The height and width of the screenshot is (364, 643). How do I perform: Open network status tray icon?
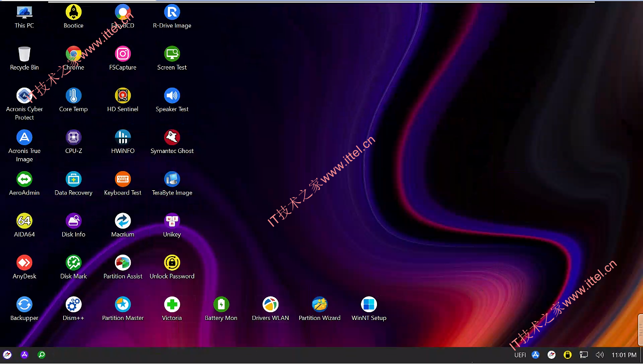(x=584, y=355)
